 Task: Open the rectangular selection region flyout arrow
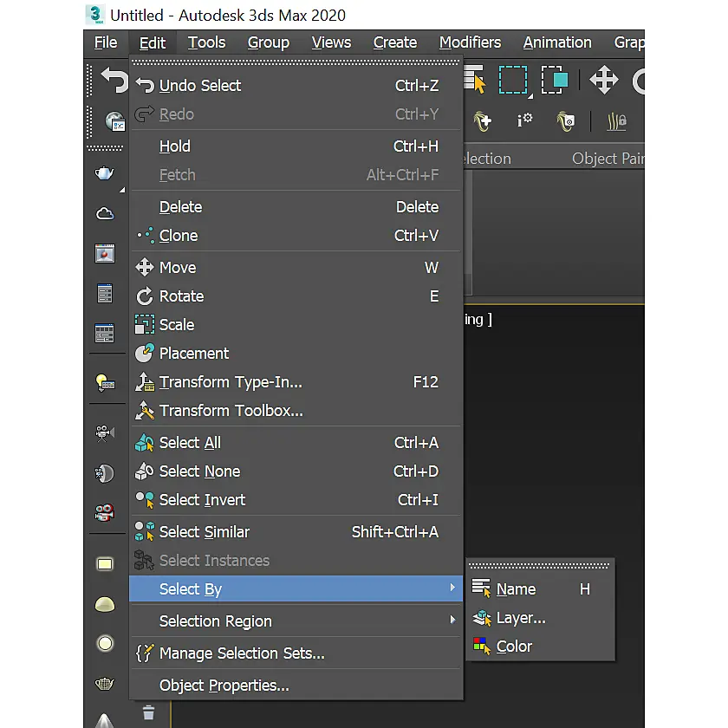click(530, 96)
